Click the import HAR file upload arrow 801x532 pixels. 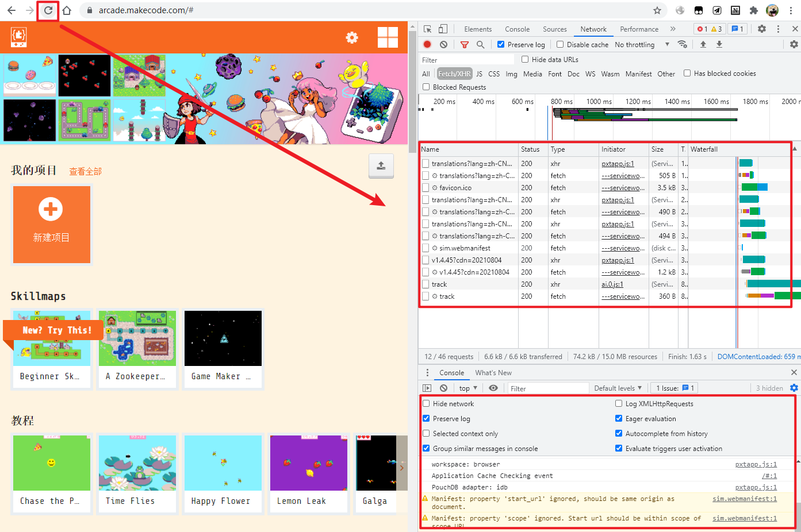pyautogui.click(x=703, y=44)
